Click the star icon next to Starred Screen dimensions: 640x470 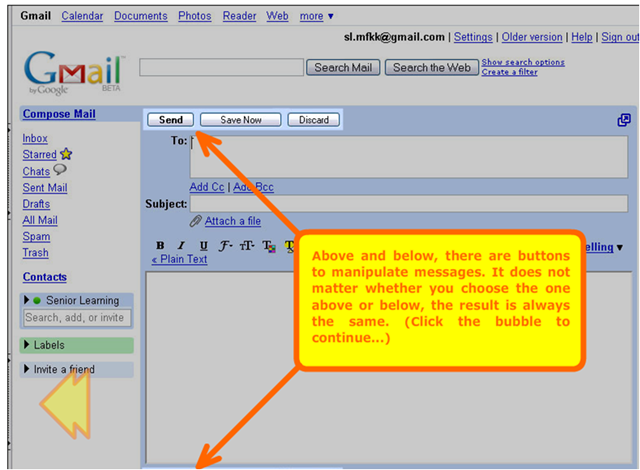click(66, 154)
